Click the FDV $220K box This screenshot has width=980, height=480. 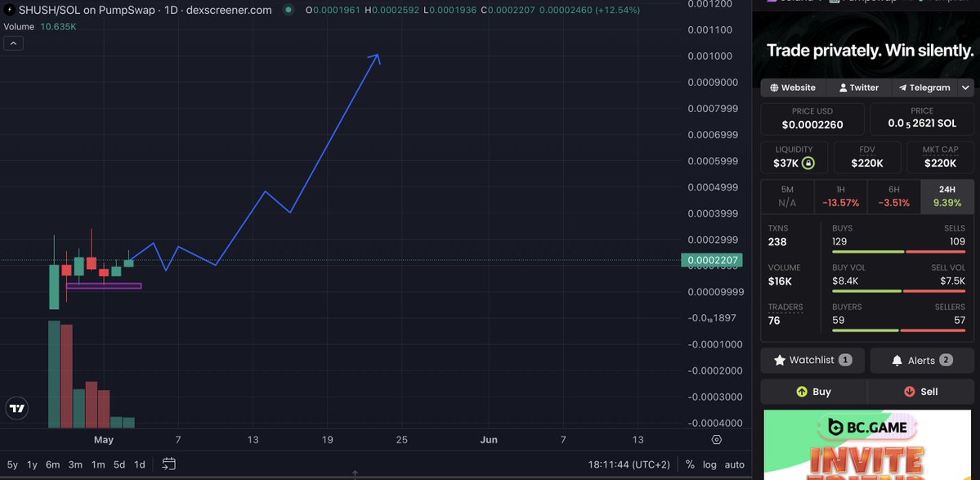click(867, 157)
